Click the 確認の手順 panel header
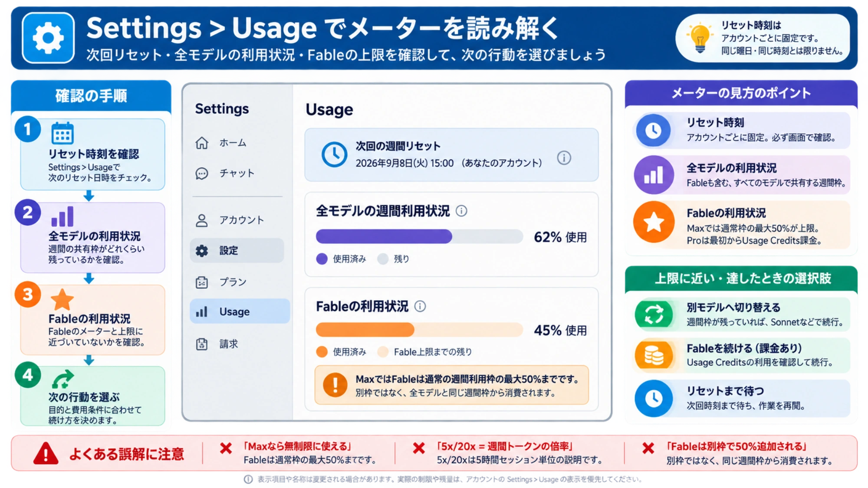 [91, 95]
